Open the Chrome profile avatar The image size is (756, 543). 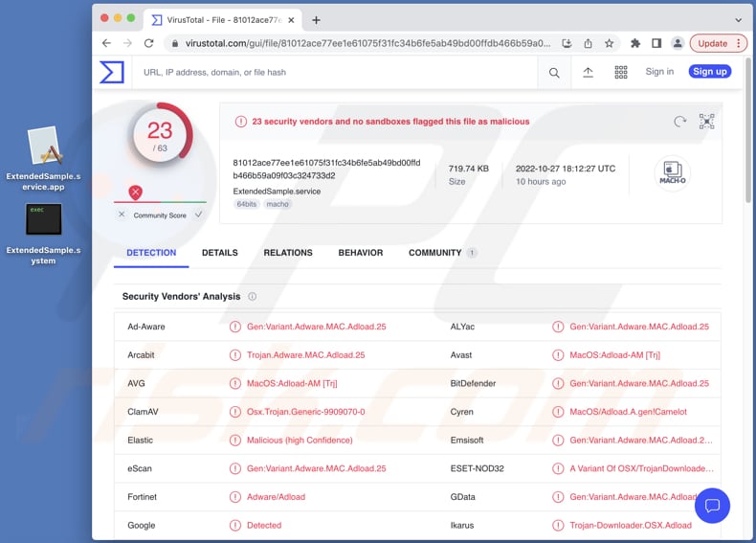pyautogui.click(x=678, y=43)
